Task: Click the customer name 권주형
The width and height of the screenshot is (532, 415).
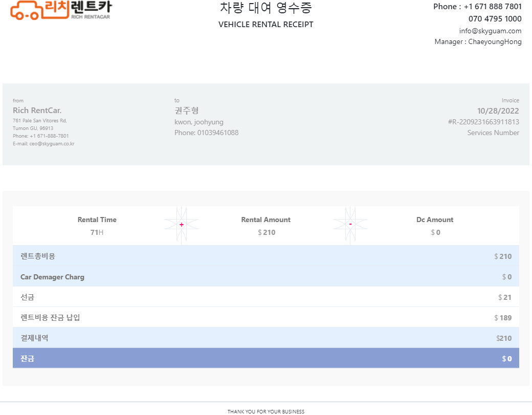Action: point(186,111)
